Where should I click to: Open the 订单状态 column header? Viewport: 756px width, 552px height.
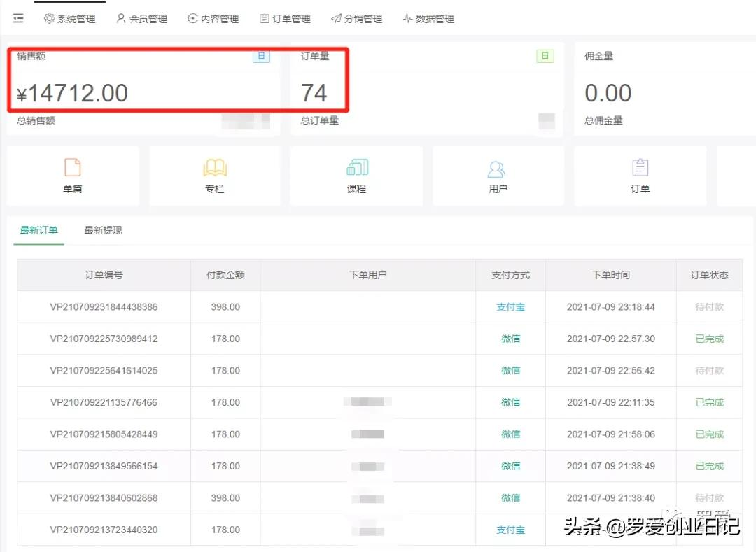pos(709,274)
